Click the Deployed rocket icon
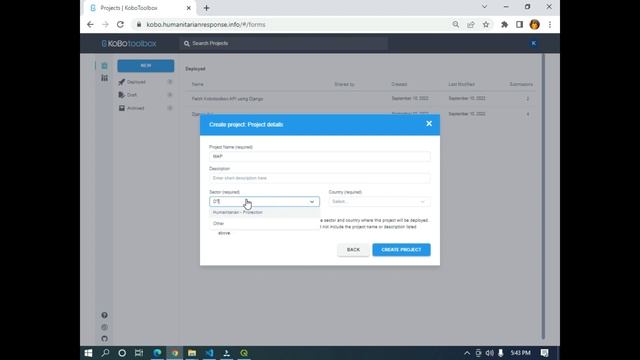Viewport: 640px width, 360px height. [x=122, y=82]
